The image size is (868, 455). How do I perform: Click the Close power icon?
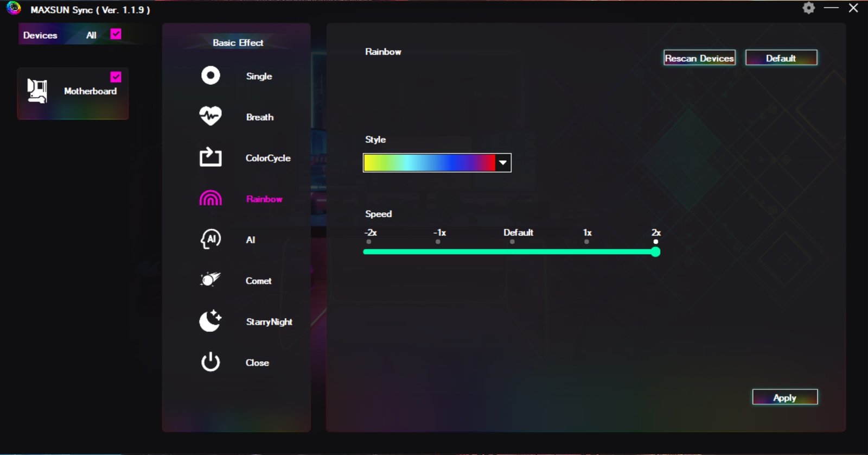(210, 362)
